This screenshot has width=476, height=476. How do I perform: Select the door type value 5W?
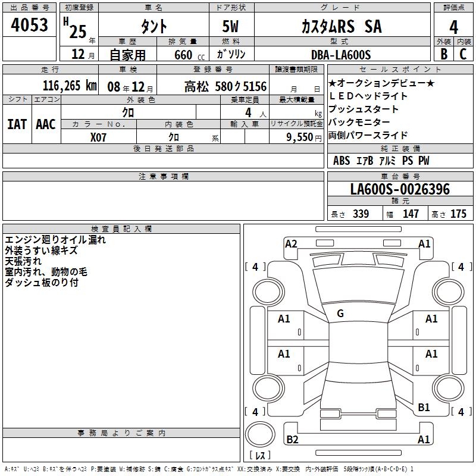pos(230,26)
